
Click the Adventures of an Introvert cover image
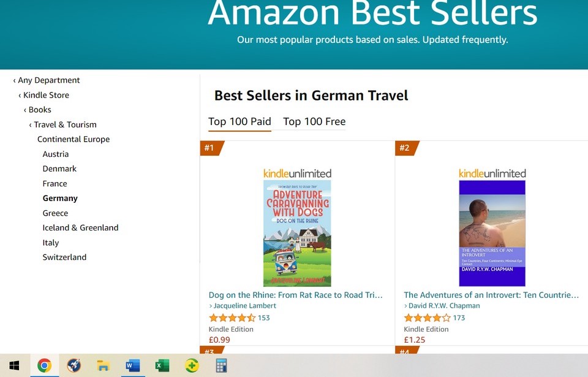click(492, 233)
